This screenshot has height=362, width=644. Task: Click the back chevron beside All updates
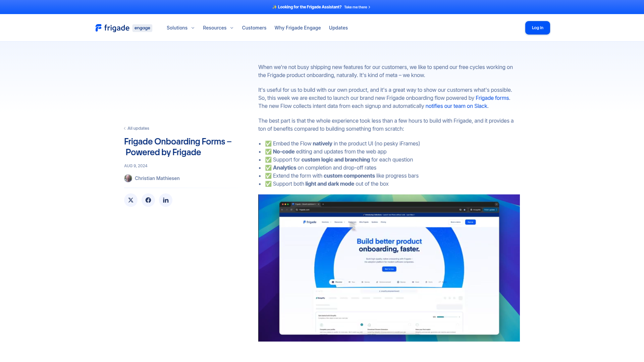tap(125, 128)
